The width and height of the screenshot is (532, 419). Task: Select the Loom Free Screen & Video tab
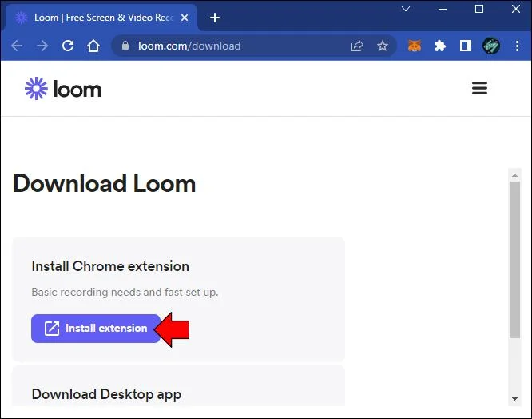[x=101, y=18]
